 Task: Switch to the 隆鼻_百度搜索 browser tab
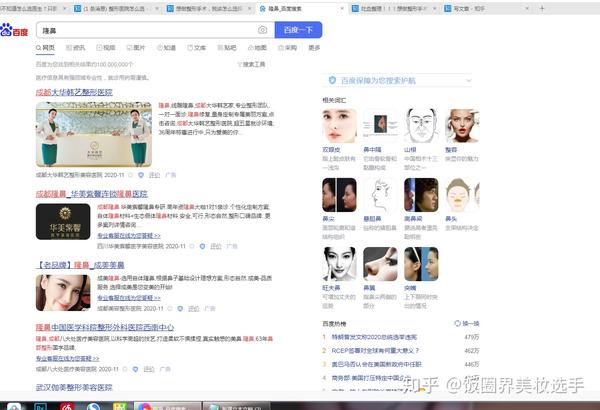pos(302,8)
